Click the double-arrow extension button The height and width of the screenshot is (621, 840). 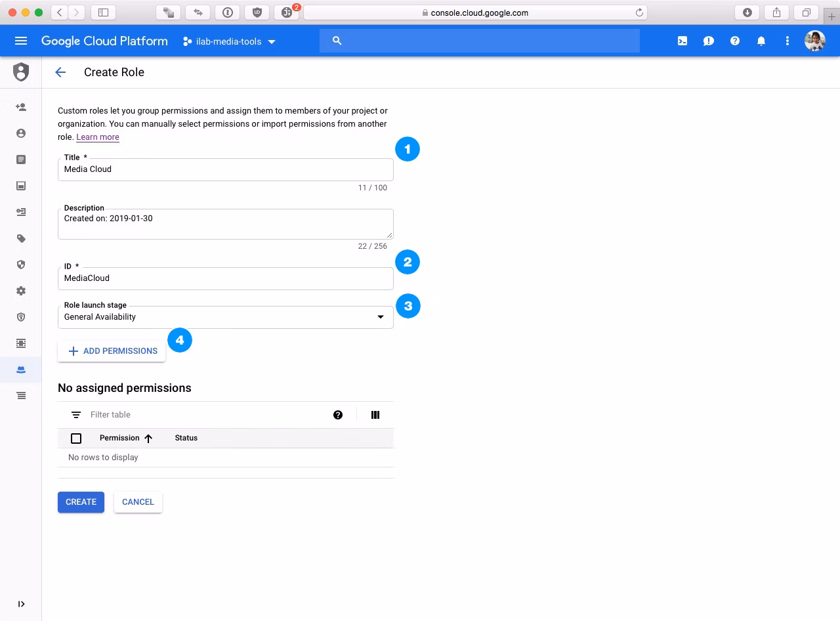[198, 12]
